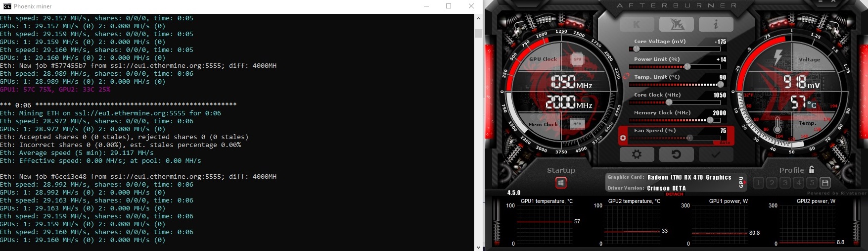
Task: Click the GPU2 power graph
Action: click(807, 224)
